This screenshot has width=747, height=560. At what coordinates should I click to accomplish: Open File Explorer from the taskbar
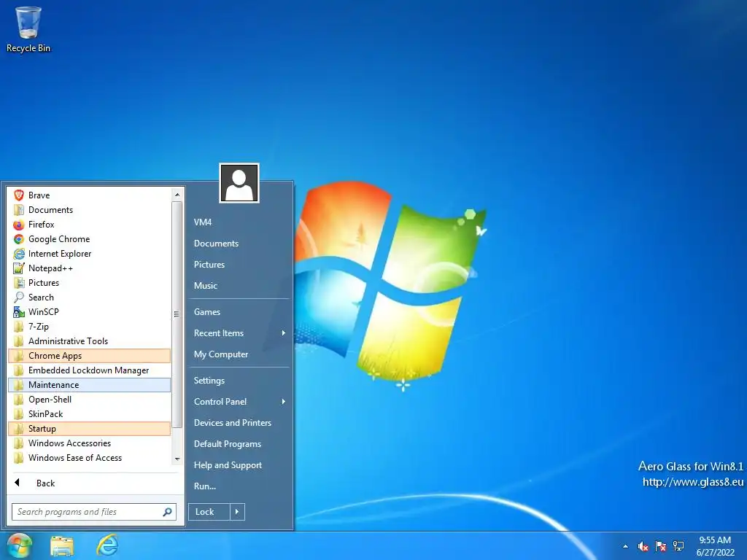62,545
